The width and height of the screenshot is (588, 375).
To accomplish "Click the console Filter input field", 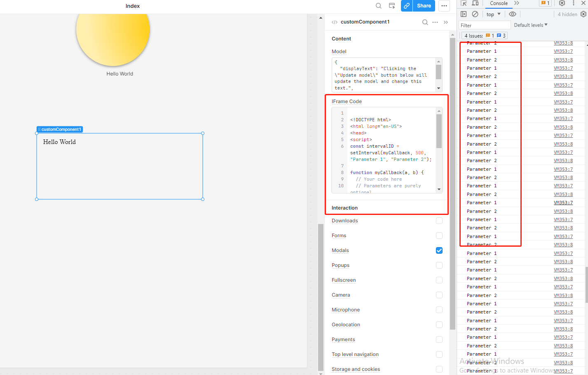I will click(485, 25).
